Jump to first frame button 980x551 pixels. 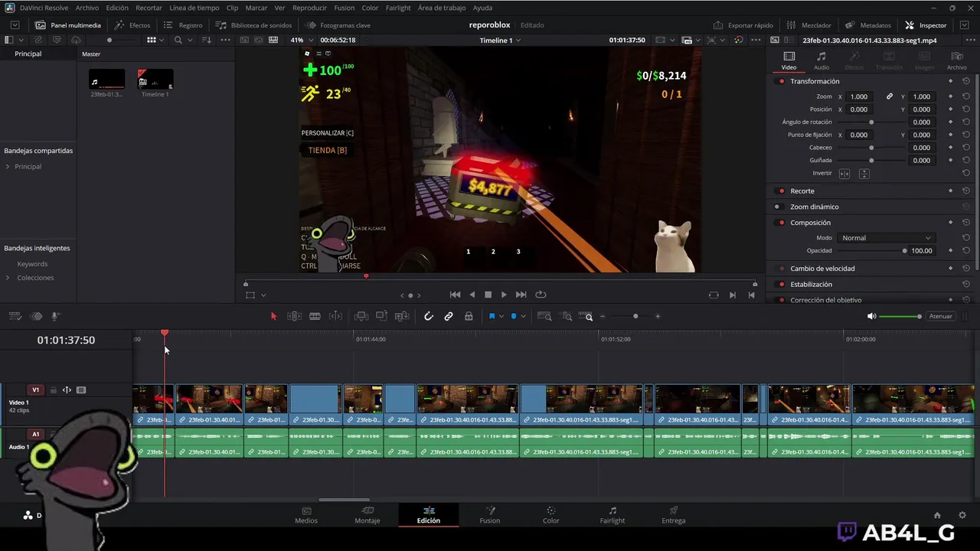[455, 295]
